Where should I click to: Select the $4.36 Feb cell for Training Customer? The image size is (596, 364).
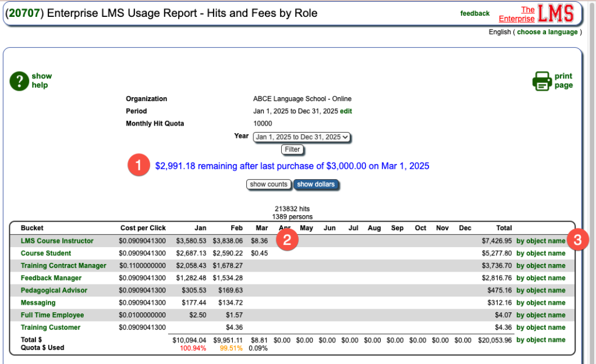coord(234,327)
